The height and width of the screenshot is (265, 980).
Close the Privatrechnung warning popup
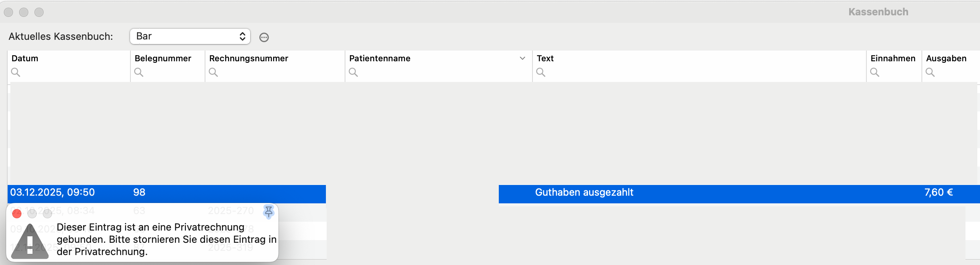[x=17, y=214]
